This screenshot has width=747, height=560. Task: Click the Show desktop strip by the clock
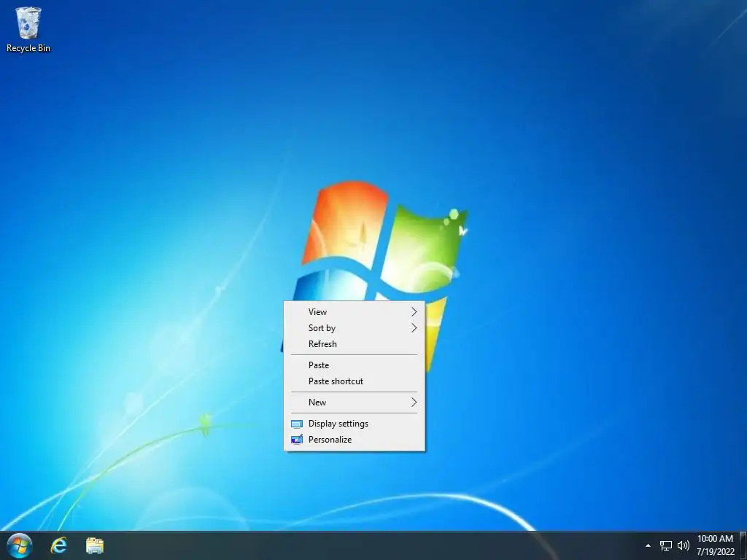pos(743,545)
